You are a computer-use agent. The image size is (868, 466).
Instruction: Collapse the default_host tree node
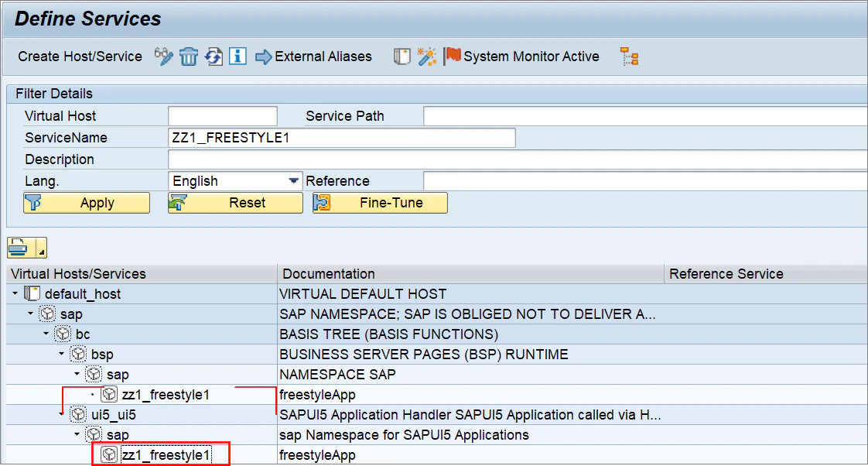(x=15, y=293)
